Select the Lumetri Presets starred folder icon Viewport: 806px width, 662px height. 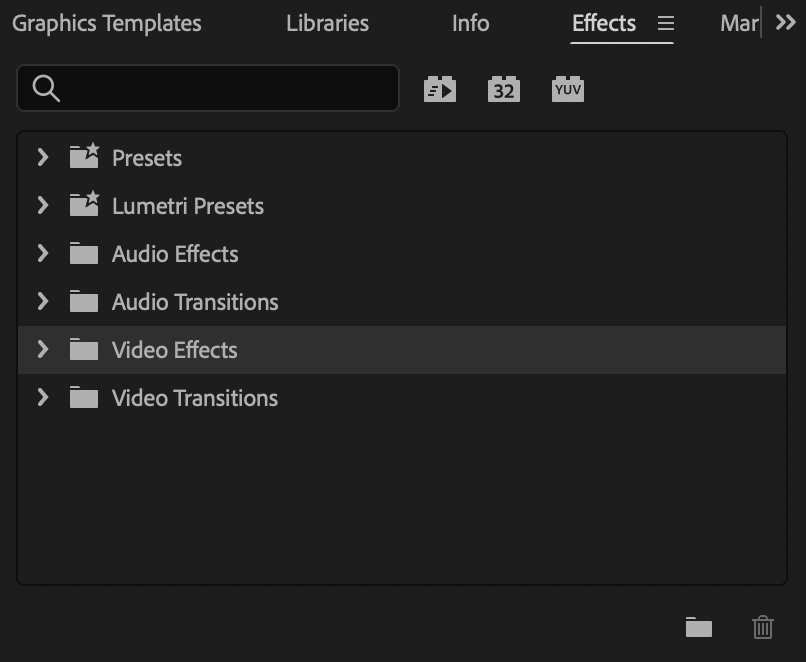84,204
